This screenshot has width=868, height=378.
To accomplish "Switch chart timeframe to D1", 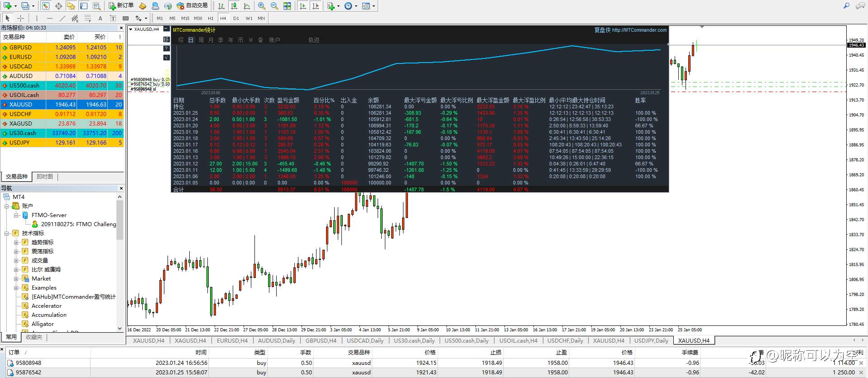I will tap(236, 18).
